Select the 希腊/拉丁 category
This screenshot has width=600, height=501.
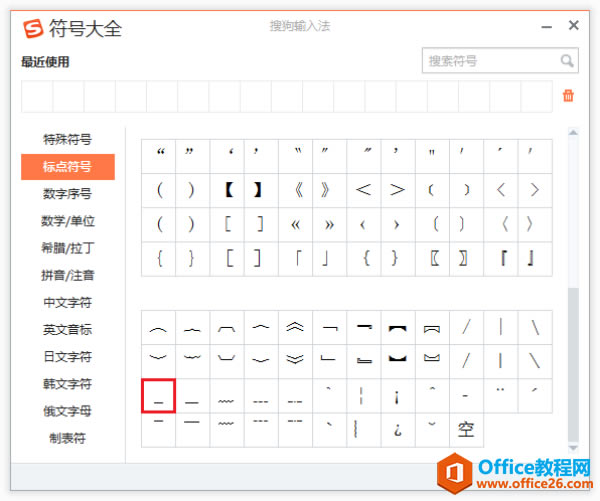(67, 248)
